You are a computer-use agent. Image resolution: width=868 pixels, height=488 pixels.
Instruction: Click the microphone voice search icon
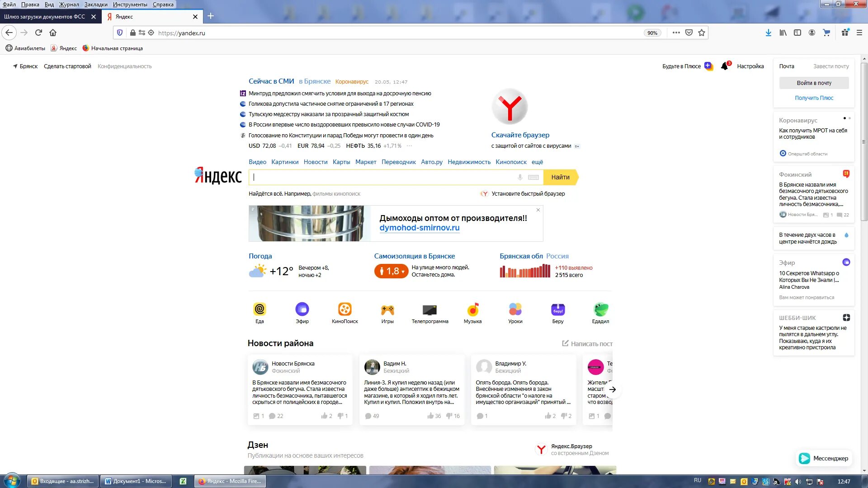pos(520,178)
